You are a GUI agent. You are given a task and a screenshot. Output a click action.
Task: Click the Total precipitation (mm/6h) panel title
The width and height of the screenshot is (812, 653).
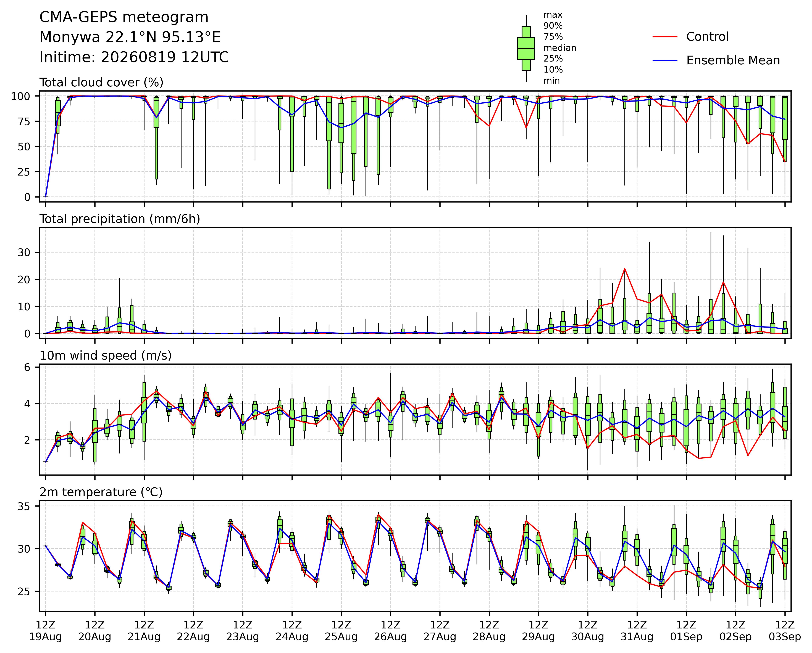(120, 219)
